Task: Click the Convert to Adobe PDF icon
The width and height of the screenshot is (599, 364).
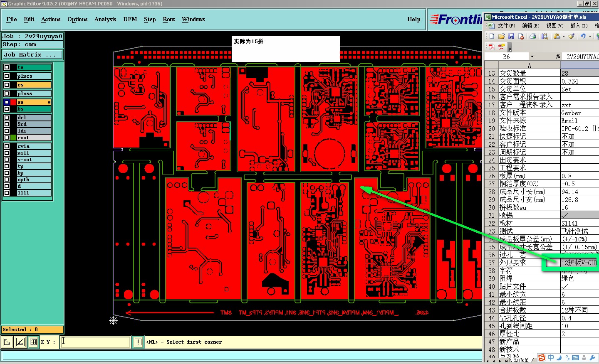Action: (x=492, y=47)
